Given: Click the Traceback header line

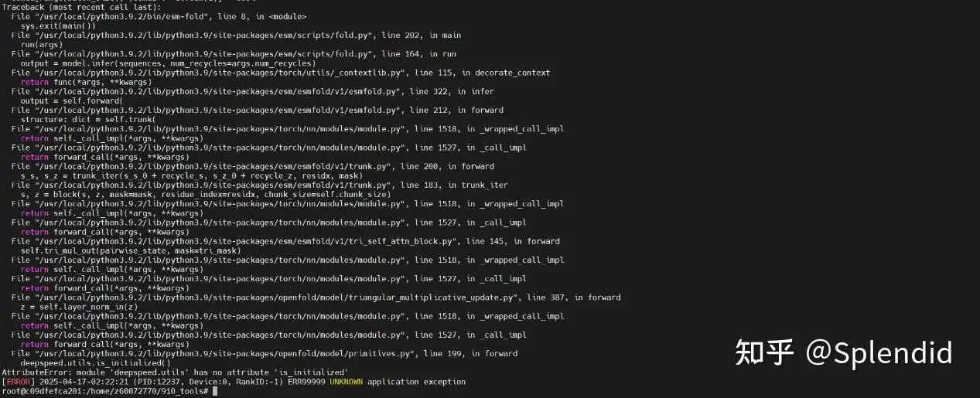Looking at the screenshot, I should click(83, 7).
